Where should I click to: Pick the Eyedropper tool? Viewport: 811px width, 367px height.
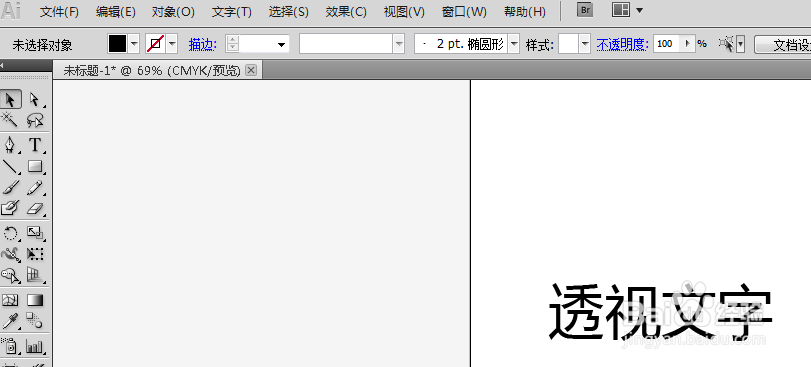[x=11, y=320]
